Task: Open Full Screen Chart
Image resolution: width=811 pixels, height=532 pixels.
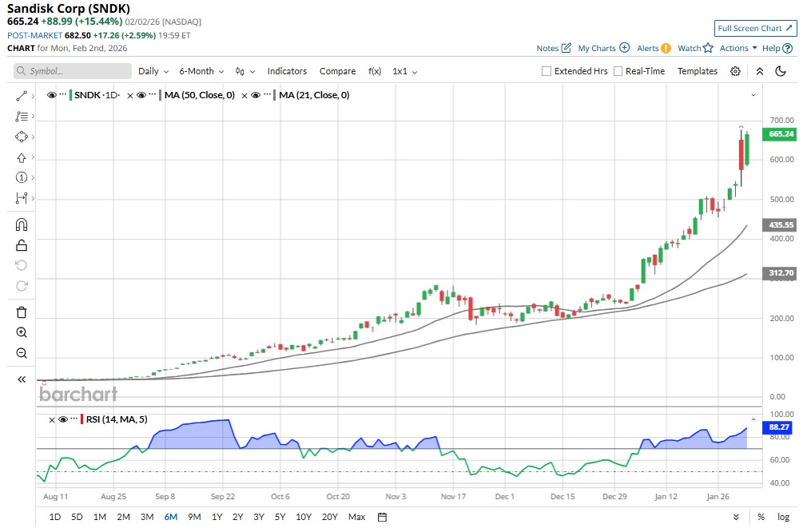Action: 755,29
